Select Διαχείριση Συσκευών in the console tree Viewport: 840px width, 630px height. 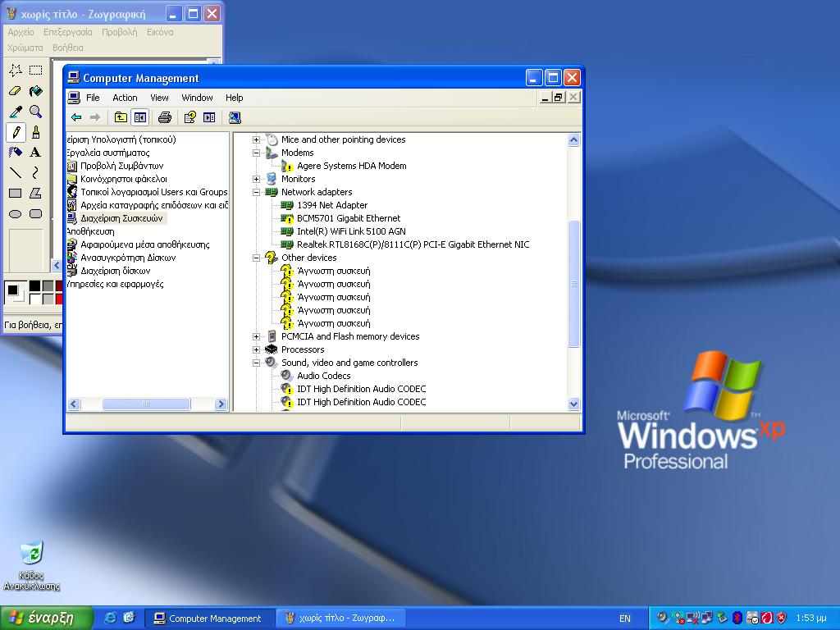[121, 218]
